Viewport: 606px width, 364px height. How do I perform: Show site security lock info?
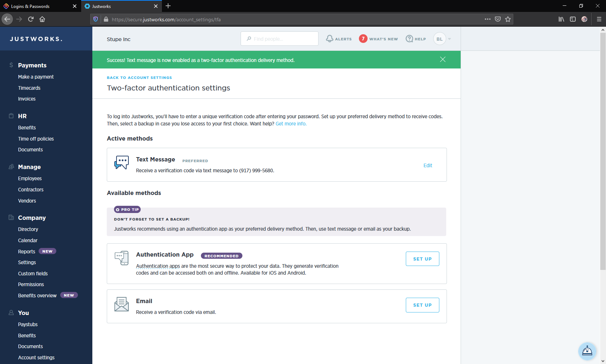[106, 19]
